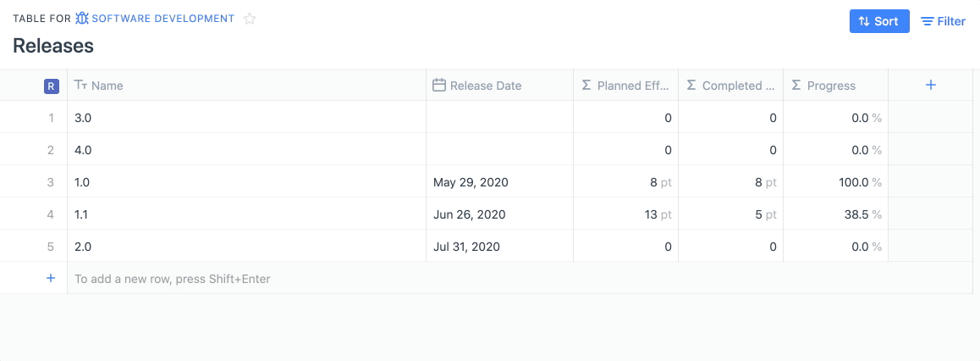
Task: Click the add new row placeholder text
Action: [x=173, y=279]
